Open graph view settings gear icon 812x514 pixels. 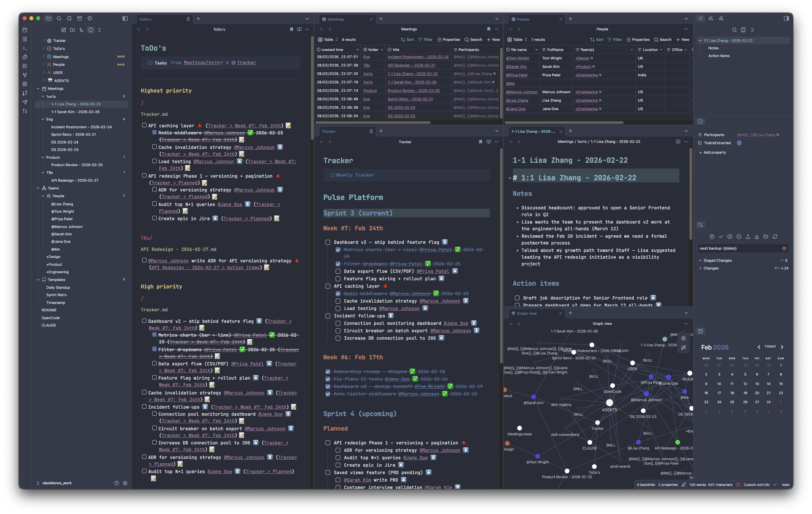coord(683,338)
